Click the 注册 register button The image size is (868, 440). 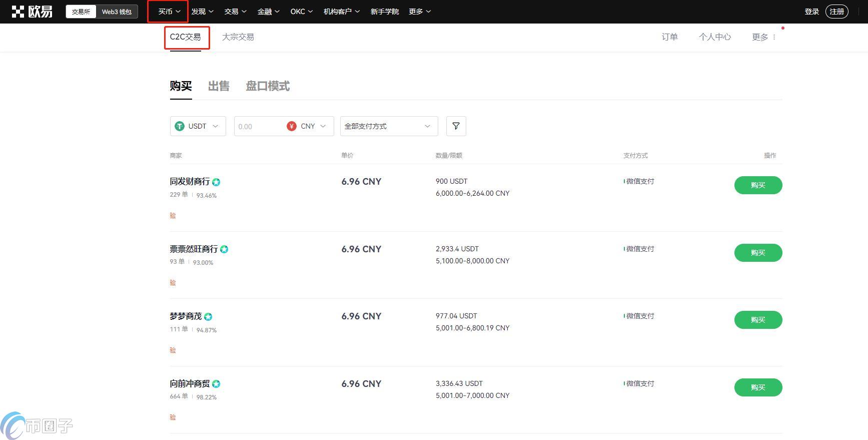837,12
